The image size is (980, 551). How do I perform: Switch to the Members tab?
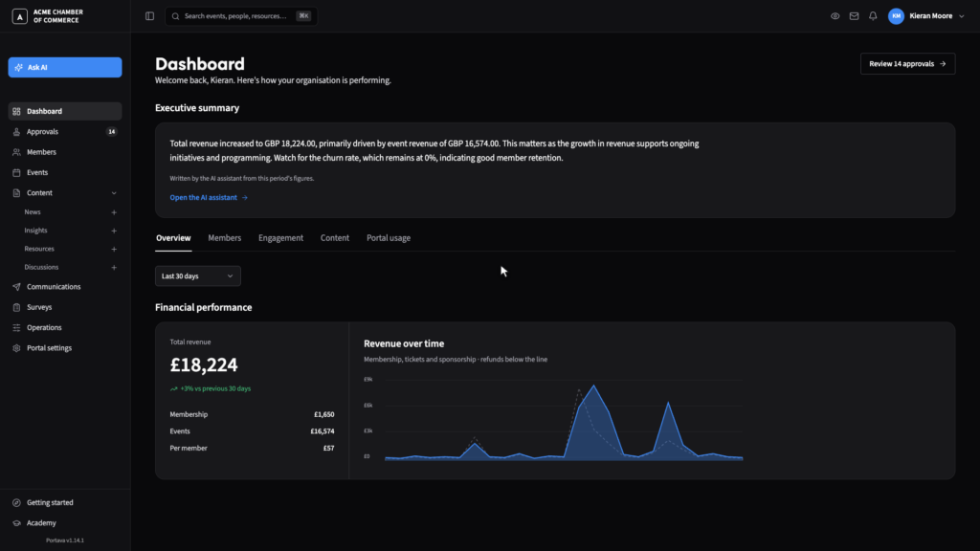[x=224, y=238]
